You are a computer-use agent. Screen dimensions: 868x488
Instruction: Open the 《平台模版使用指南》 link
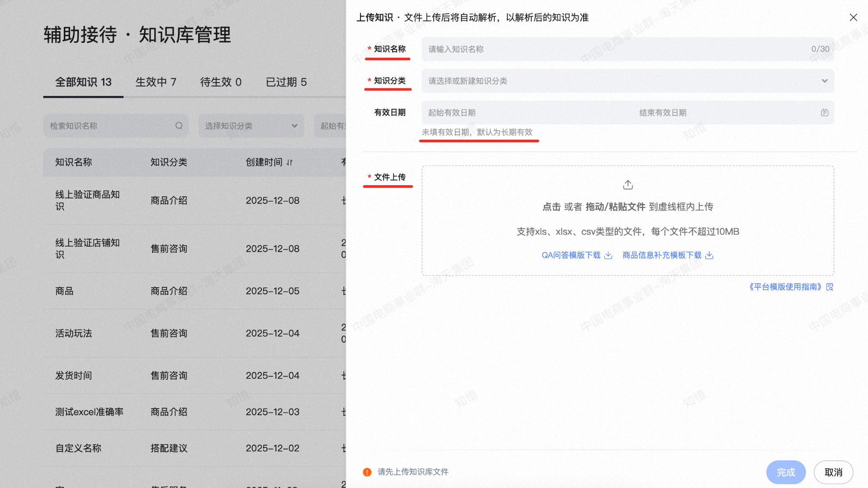pos(785,287)
